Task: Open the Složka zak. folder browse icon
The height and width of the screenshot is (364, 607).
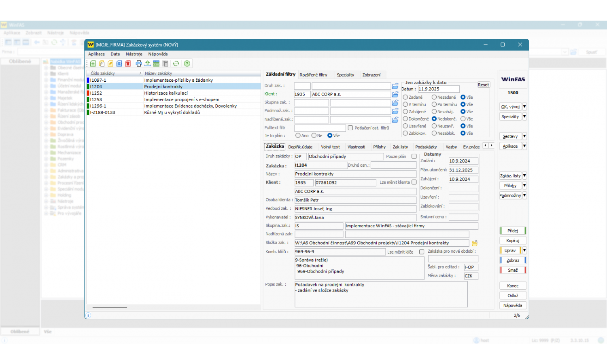Action: pyautogui.click(x=475, y=243)
